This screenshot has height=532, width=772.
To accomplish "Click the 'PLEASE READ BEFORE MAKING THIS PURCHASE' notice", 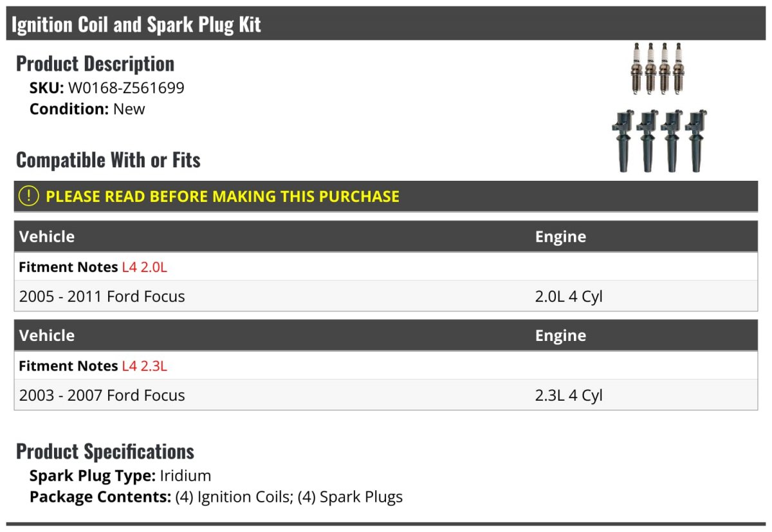I will click(x=223, y=196).
